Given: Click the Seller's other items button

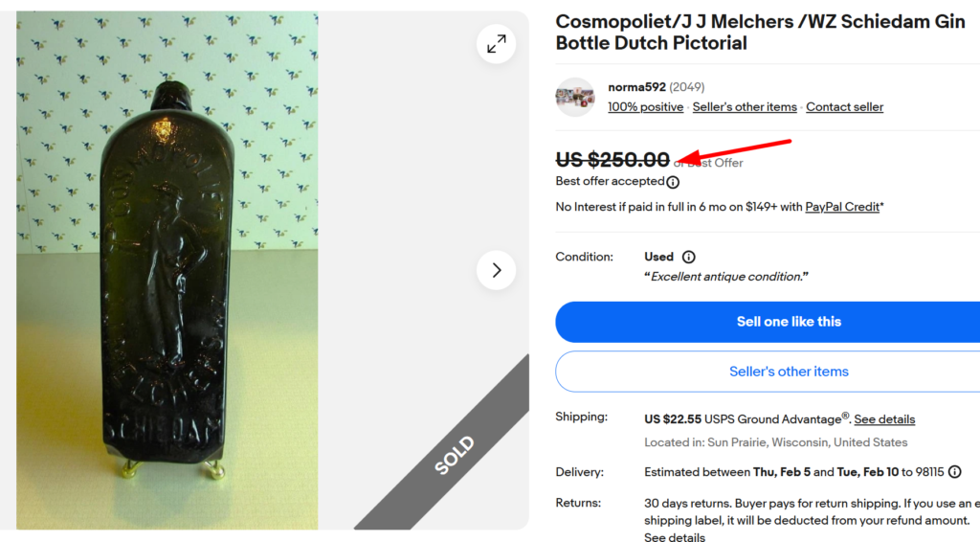Looking at the screenshot, I should click(x=768, y=372).
